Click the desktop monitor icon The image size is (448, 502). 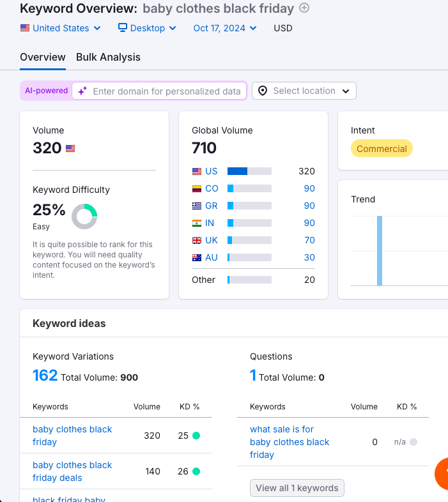[x=123, y=28]
